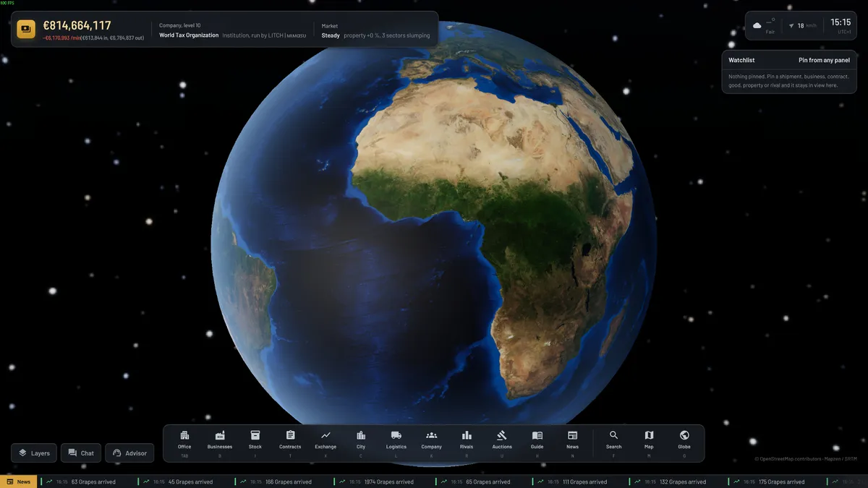Click the yellow wallet icon
The image size is (868, 488).
[27, 29]
